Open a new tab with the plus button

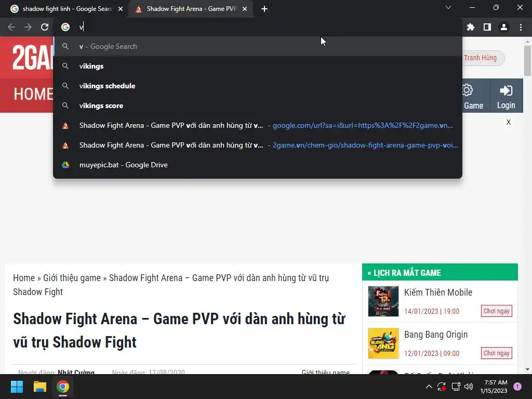(264, 9)
